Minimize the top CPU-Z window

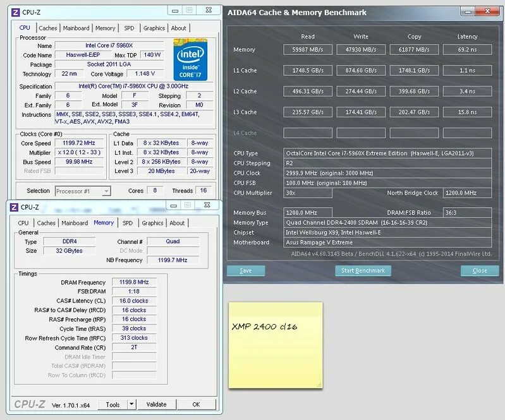(x=175, y=11)
